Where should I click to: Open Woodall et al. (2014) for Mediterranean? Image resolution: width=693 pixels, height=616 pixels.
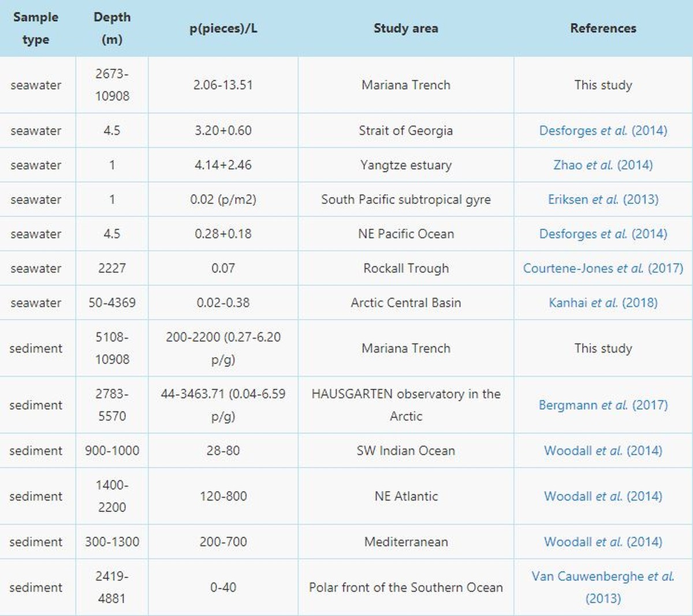603,542
